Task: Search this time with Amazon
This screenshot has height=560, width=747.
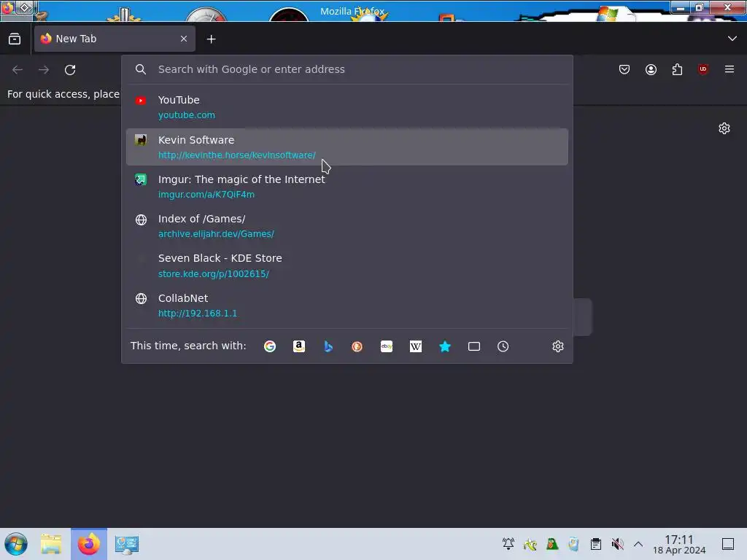Action: click(298, 346)
